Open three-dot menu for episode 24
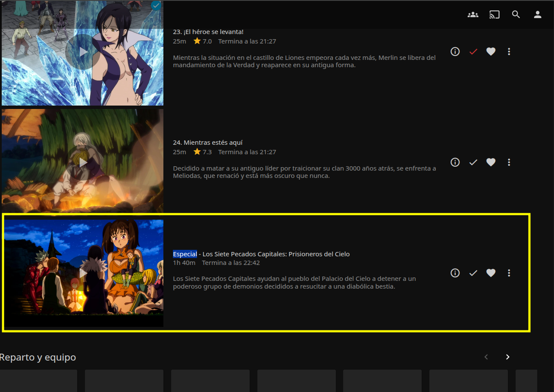Viewport: 554px width, 392px height. [509, 162]
